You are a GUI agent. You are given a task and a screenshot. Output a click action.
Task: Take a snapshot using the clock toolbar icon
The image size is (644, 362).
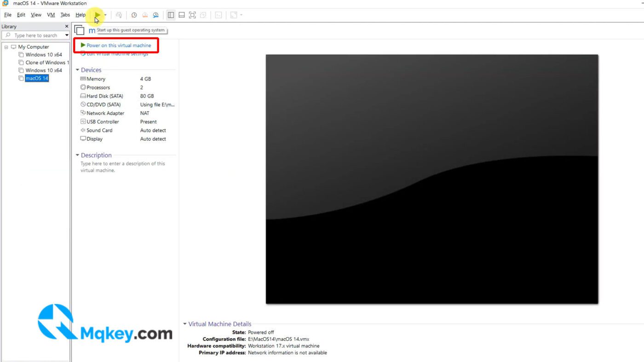pos(134,15)
